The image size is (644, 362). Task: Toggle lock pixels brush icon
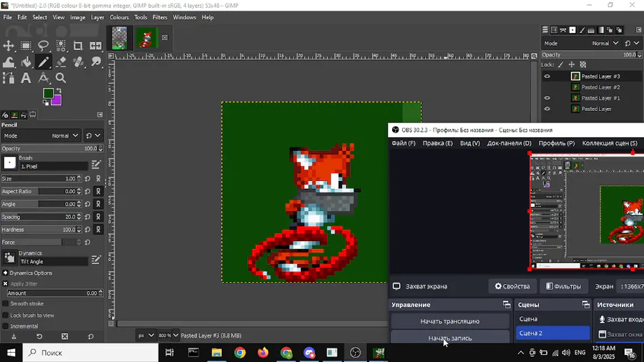click(x=560, y=64)
